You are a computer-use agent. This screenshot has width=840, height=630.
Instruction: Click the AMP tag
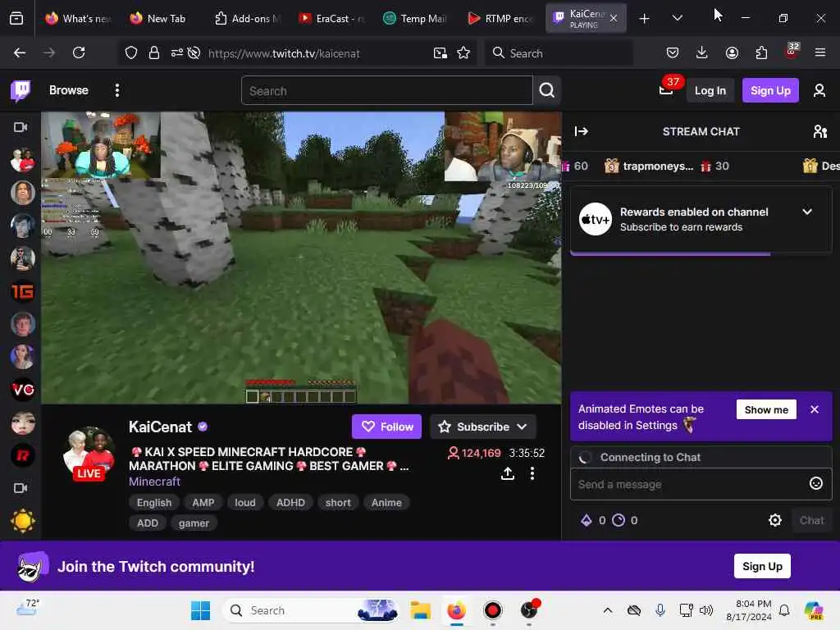(x=203, y=503)
